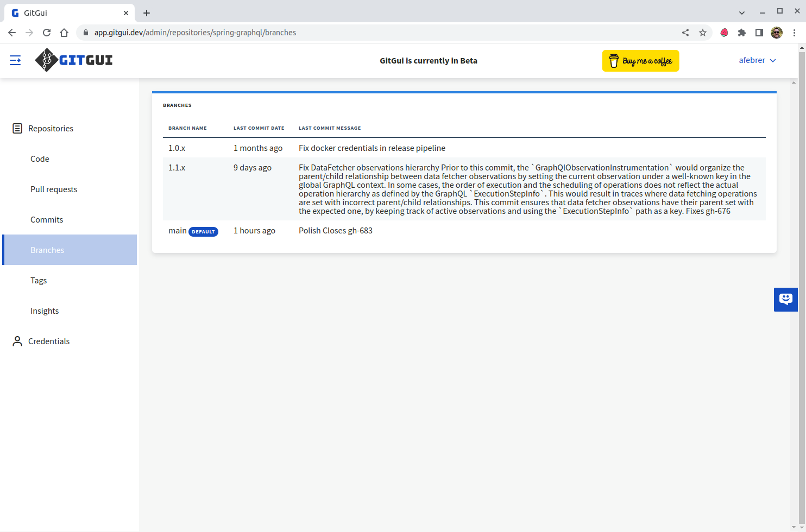Open the browser extensions puzzle icon
This screenshot has width=806, height=532.
click(x=742, y=33)
